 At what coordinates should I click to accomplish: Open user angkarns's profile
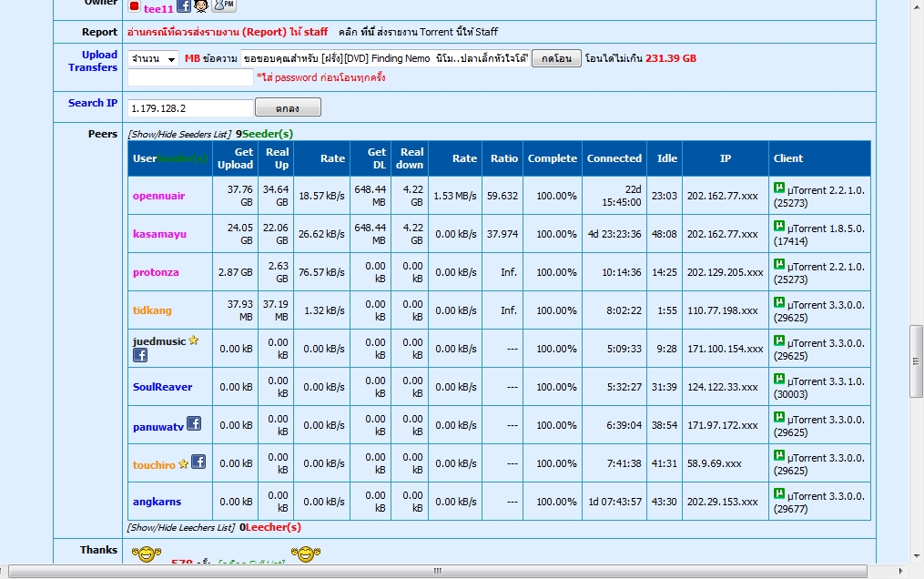pos(157,502)
